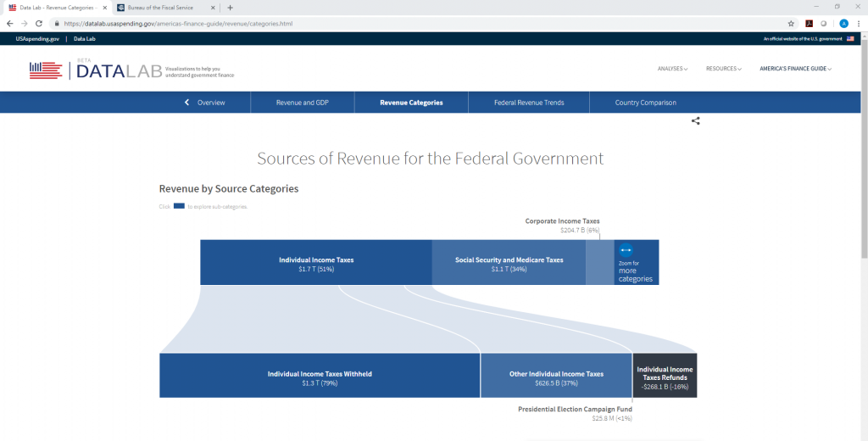Screen dimensions: 868x441
Task: Click the Data Lab logo
Action: click(95, 70)
